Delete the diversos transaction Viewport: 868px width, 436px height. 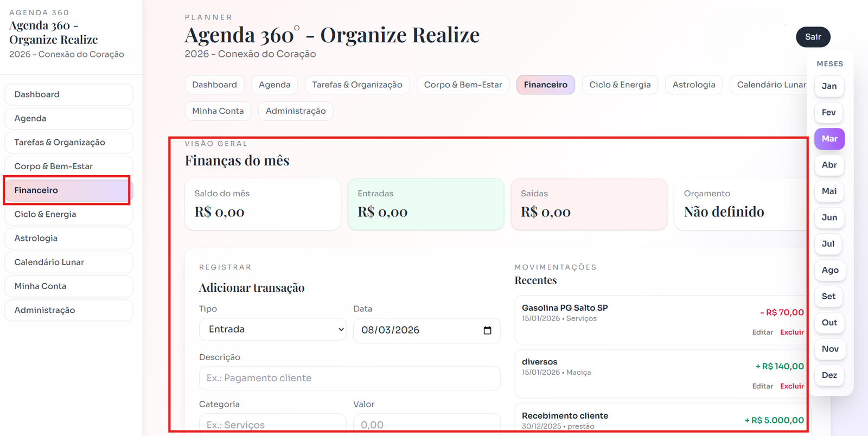click(x=792, y=386)
